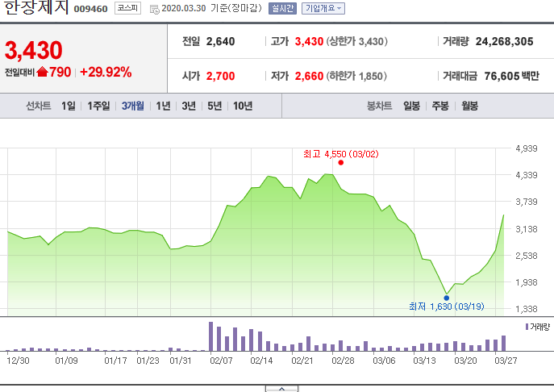Click the current price 3,430

(34, 50)
